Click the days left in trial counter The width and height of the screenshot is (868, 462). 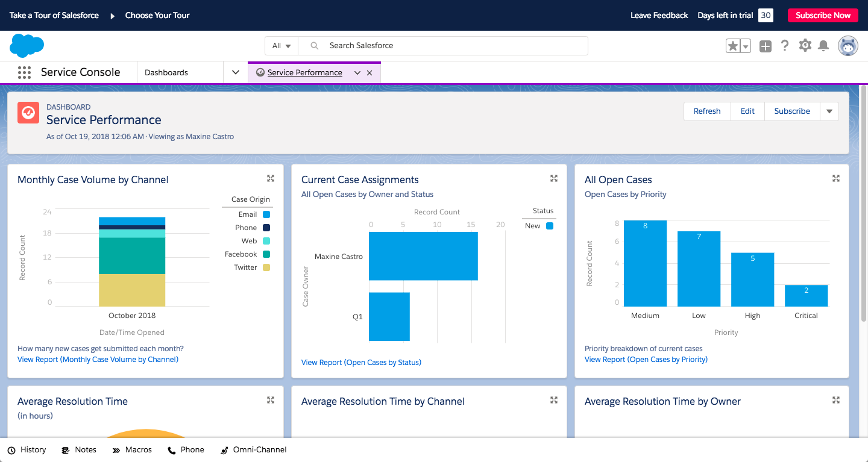click(766, 16)
